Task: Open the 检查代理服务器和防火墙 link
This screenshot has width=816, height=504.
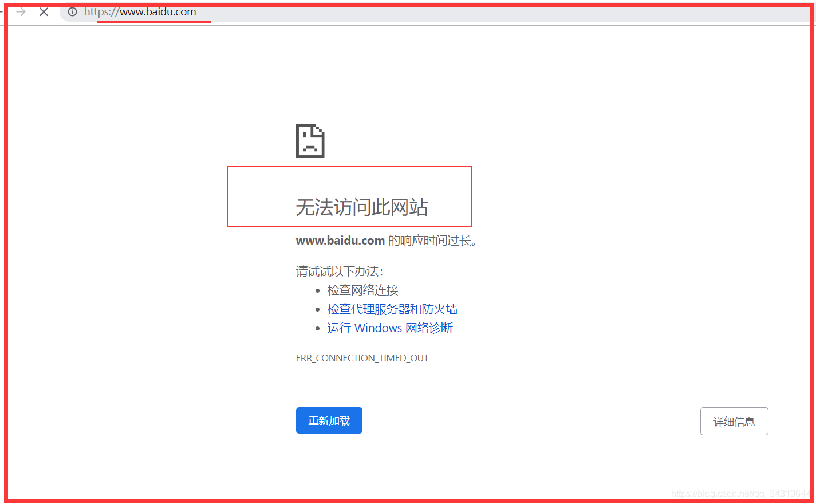Action: tap(392, 309)
